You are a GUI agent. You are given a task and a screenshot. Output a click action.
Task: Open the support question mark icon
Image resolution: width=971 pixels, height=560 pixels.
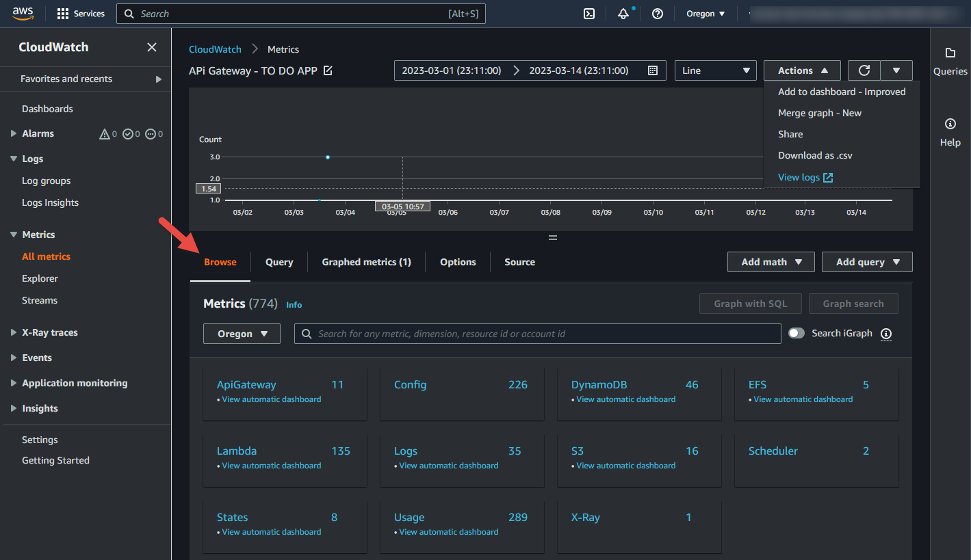658,14
